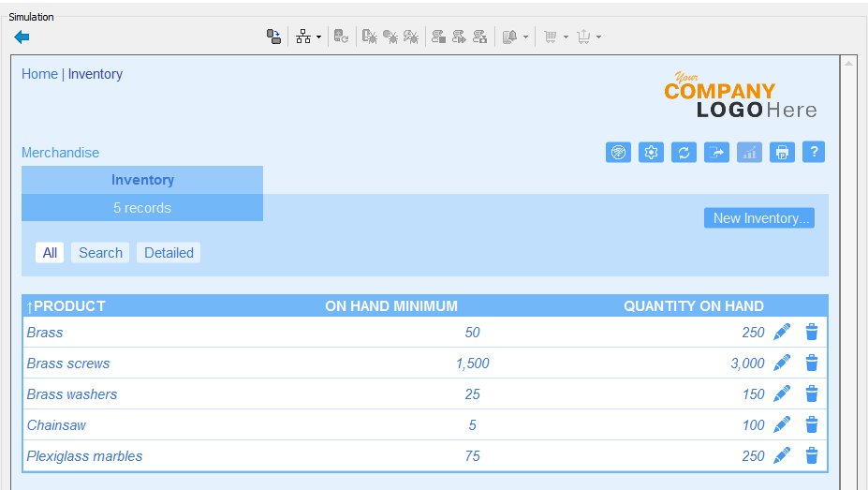
Task: Click the blue back arrow
Action: click(22, 37)
